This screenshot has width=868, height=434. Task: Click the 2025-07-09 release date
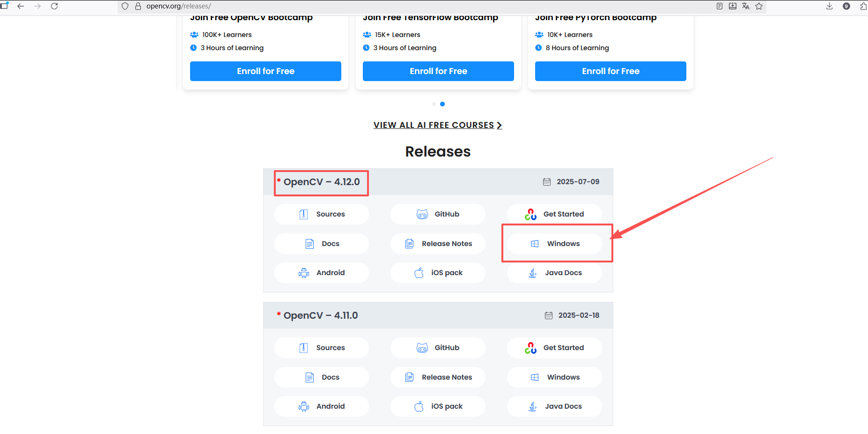click(578, 182)
